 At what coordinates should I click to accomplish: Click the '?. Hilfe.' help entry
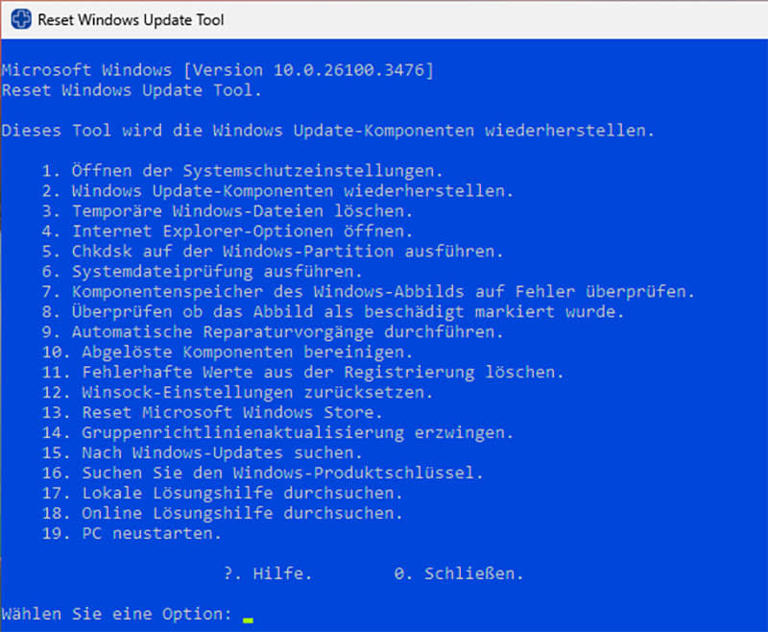(267, 573)
